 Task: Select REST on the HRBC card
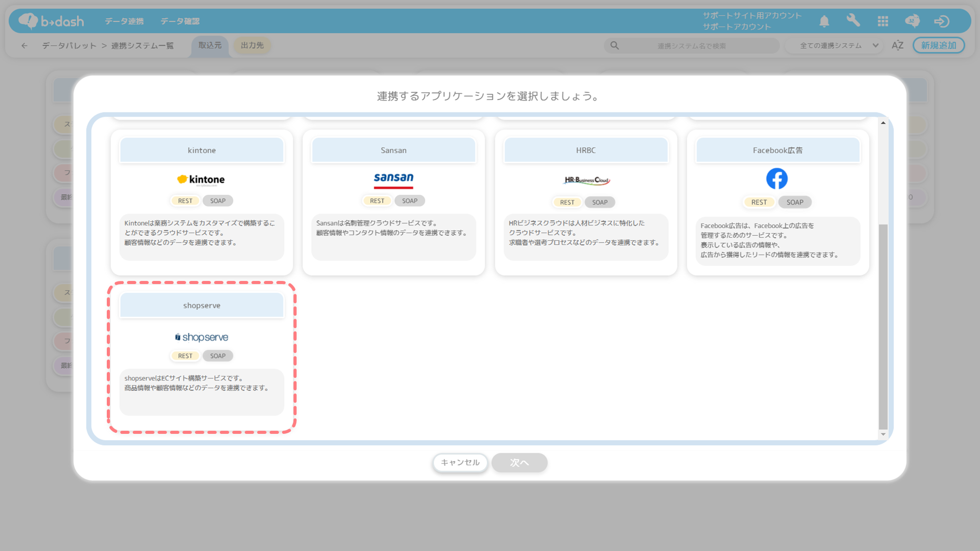pyautogui.click(x=567, y=202)
